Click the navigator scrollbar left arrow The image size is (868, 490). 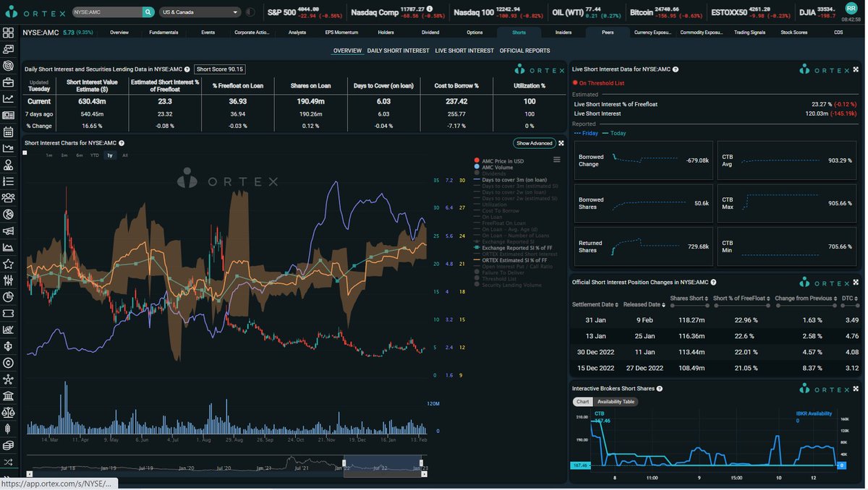click(x=30, y=473)
